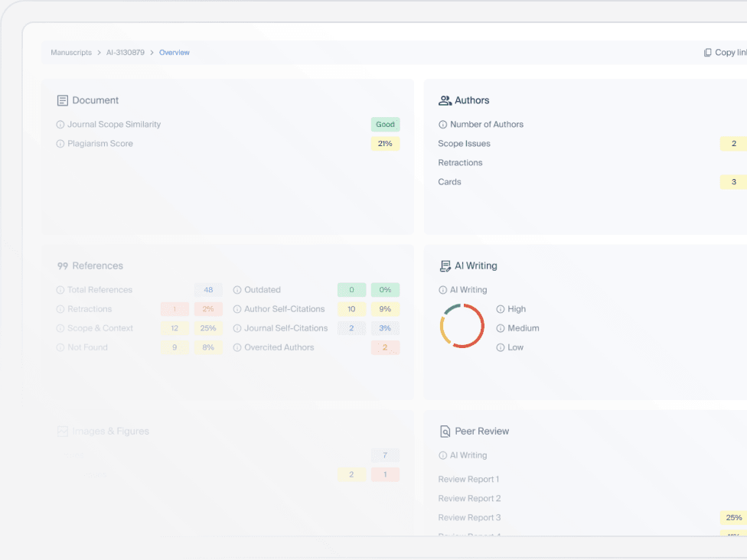Show info for Scope & Context
The height and width of the screenshot is (560, 747).
pos(60,328)
